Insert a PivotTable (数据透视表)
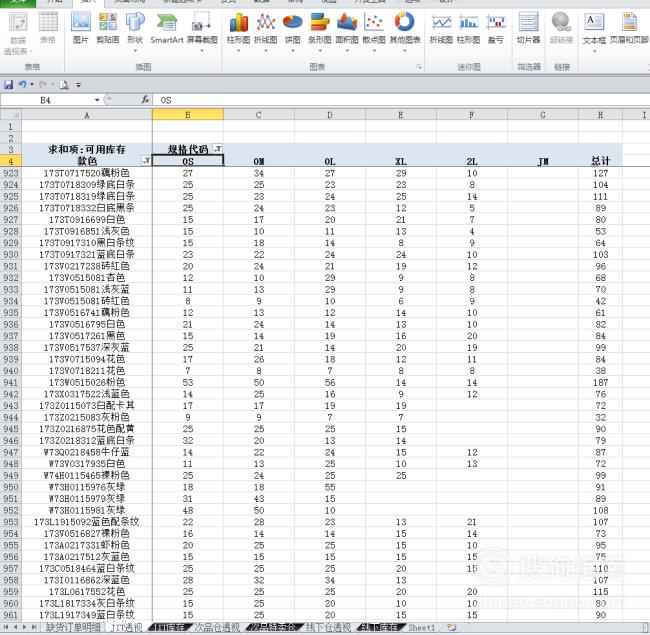The height and width of the screenshot is (635, 650). 17,32
